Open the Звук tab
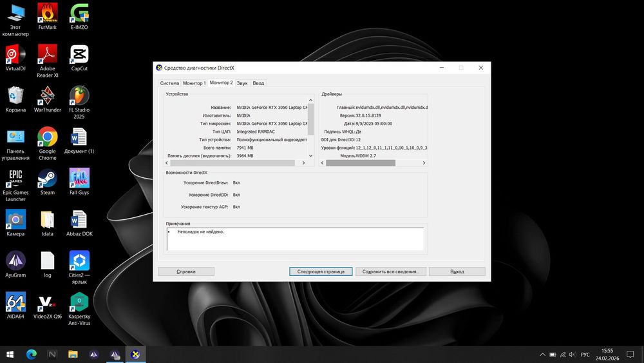This screenshot has width=644, height=363. coord(242,83)
